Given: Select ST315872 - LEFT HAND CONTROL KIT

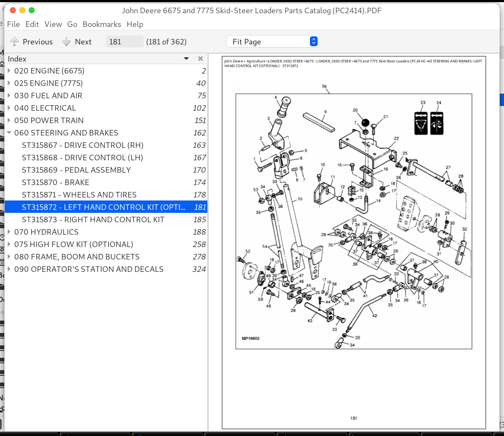Looking at the screenshot, I should coord(106,207).
